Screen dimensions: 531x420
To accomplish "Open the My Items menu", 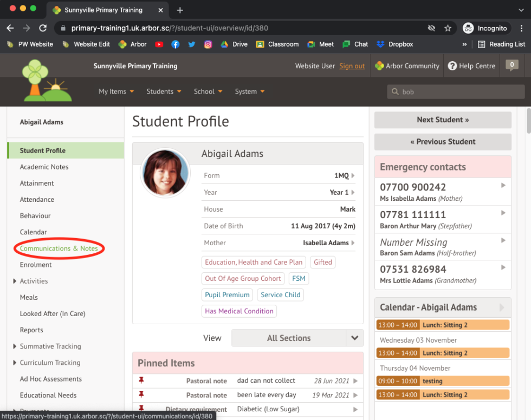I will (116, 91).
